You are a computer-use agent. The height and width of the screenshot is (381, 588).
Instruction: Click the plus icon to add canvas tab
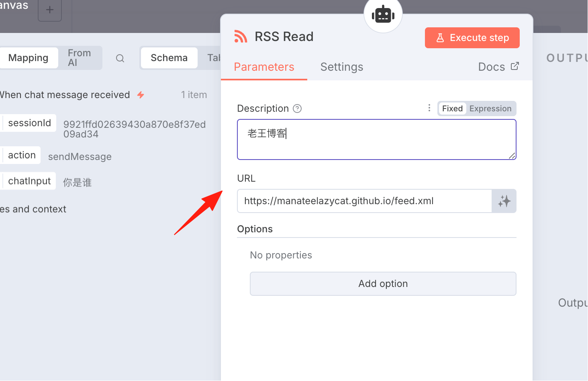tap(50, 10)
